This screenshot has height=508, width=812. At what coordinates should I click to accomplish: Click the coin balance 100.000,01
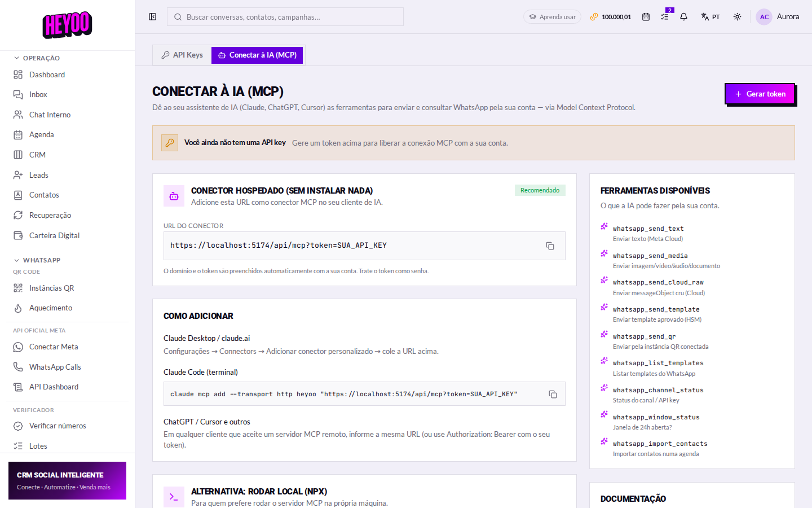click(x=611, y=17)
